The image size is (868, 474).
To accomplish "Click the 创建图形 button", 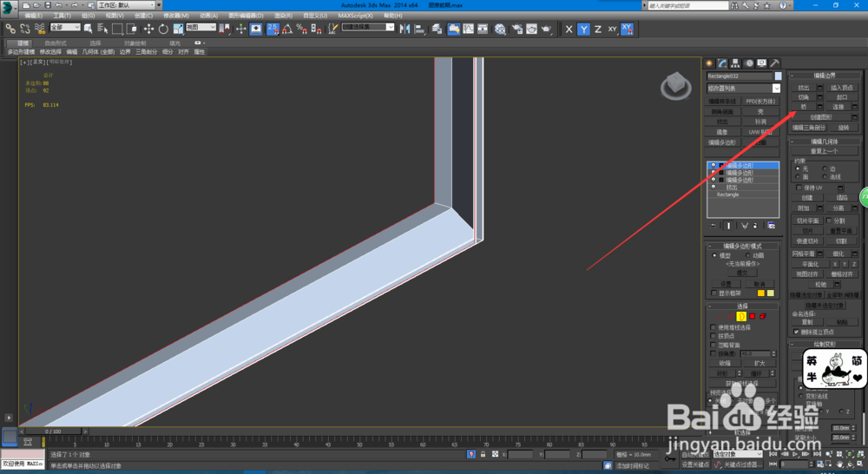I will (821, 117).
